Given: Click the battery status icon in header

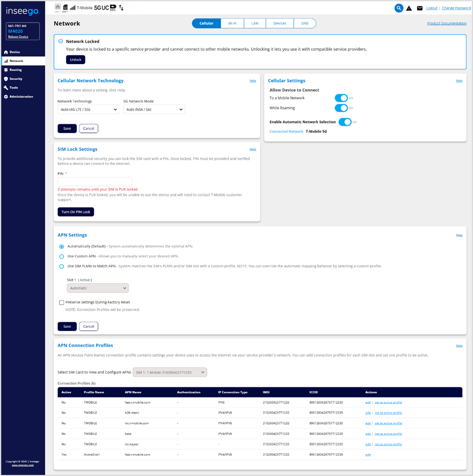Looking at the screenshot, I should click(x=113, y=7).
